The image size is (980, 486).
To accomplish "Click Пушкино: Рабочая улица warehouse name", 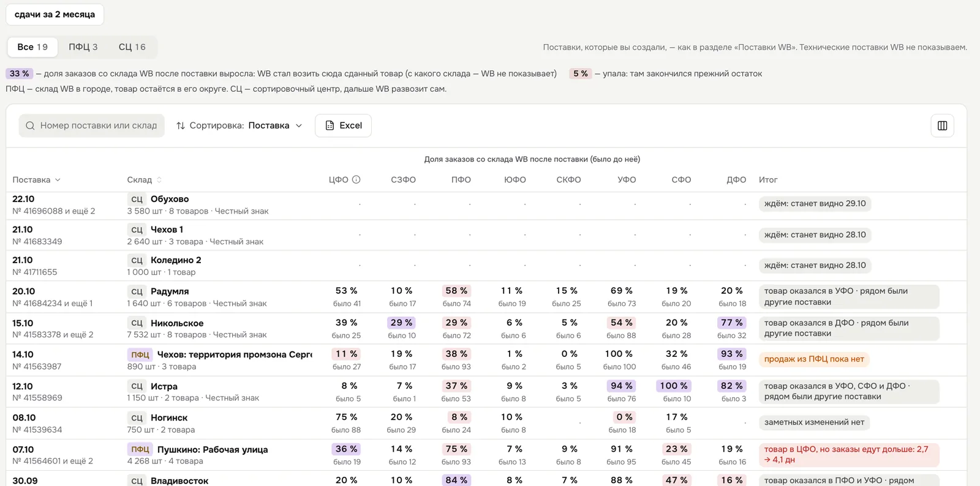I will (213, 449).
